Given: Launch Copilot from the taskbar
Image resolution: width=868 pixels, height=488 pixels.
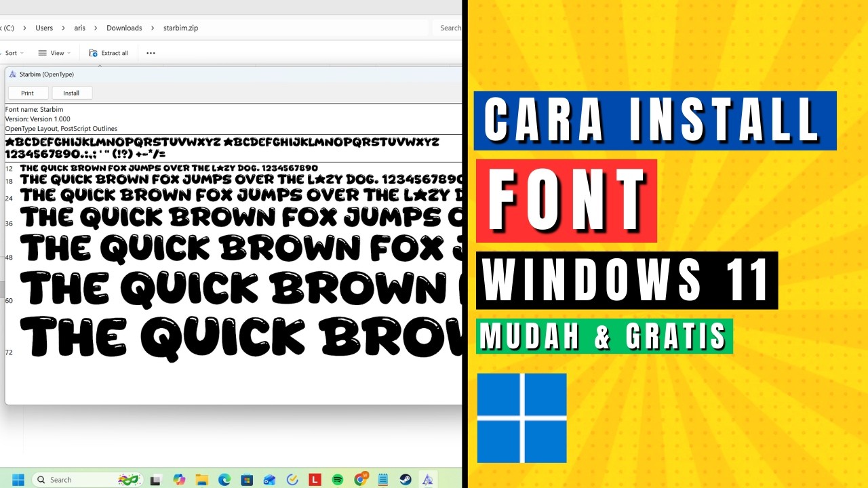Looking at the screenshot, I should [x=179, y=479].
